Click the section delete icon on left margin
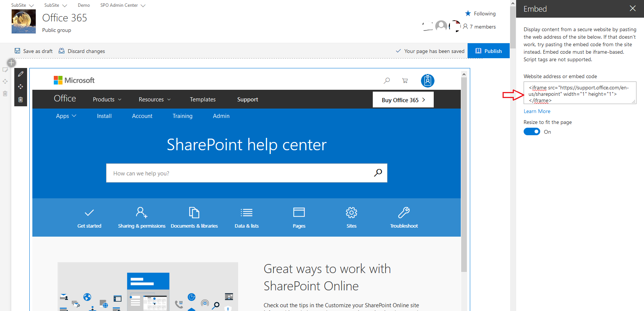The width and height of the screenshot is (644, 311). click(5, 94)
